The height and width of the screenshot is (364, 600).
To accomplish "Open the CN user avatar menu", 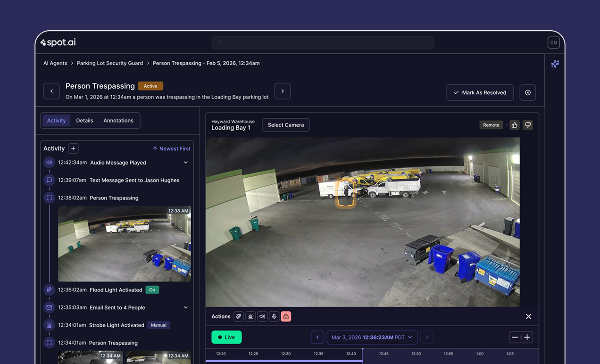I will pos(553,42).
